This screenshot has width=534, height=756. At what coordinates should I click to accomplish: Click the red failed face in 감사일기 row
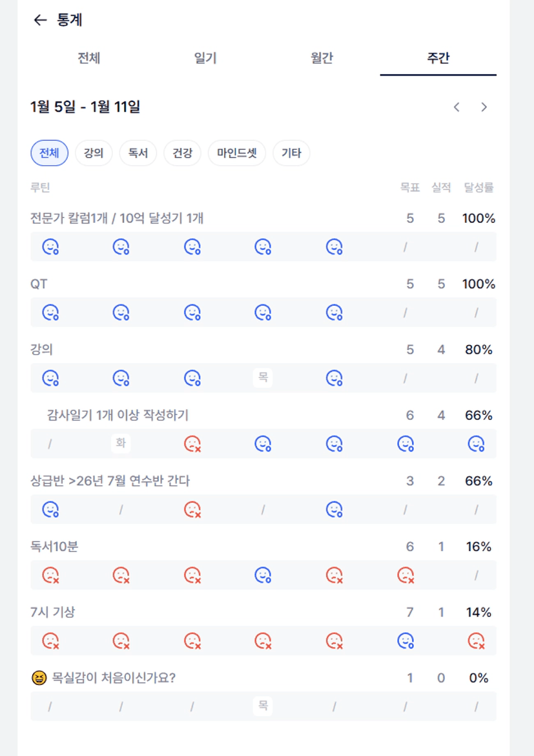[x=192, y=444]
